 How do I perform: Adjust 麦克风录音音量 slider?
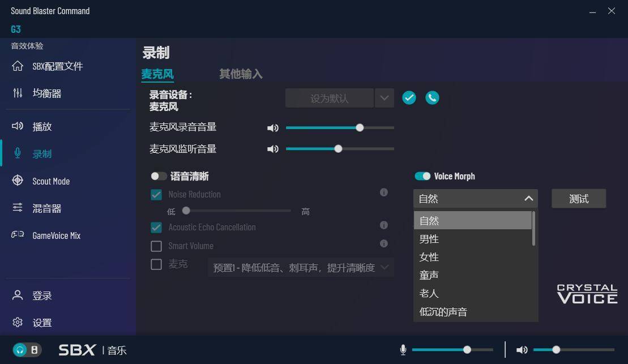[x=340, y=128]
